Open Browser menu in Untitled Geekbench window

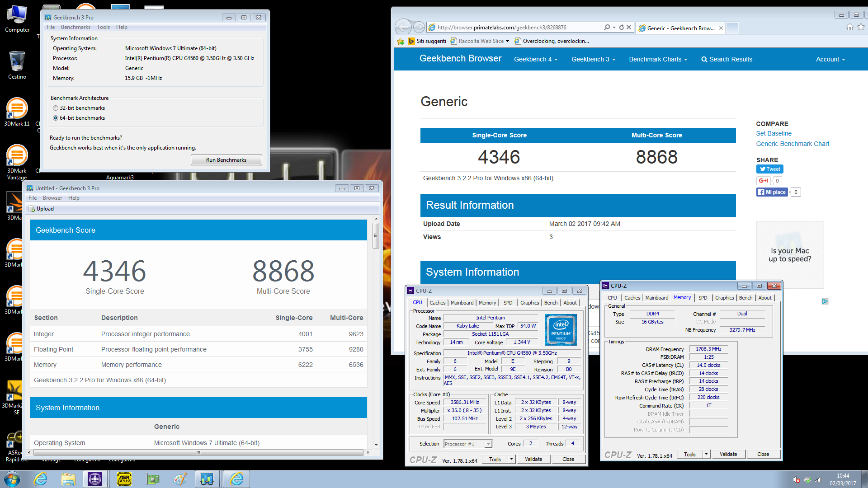(52, 198)
